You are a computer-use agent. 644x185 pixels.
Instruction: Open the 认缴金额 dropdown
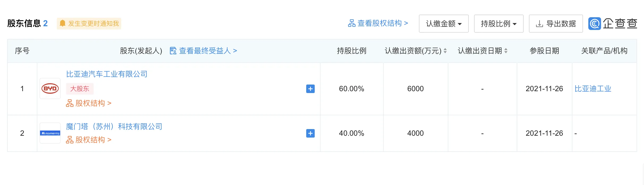(x=444, y=24)
